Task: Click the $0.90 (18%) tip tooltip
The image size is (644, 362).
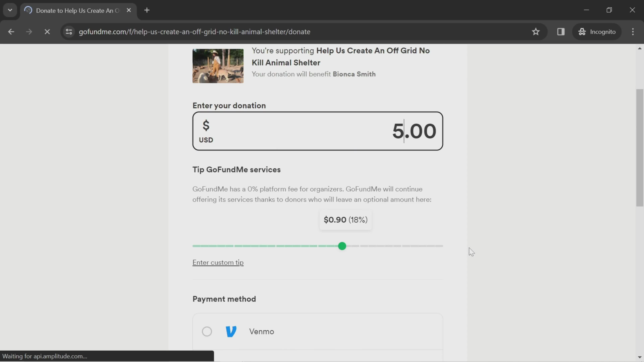Action: [x=345, y=220]
